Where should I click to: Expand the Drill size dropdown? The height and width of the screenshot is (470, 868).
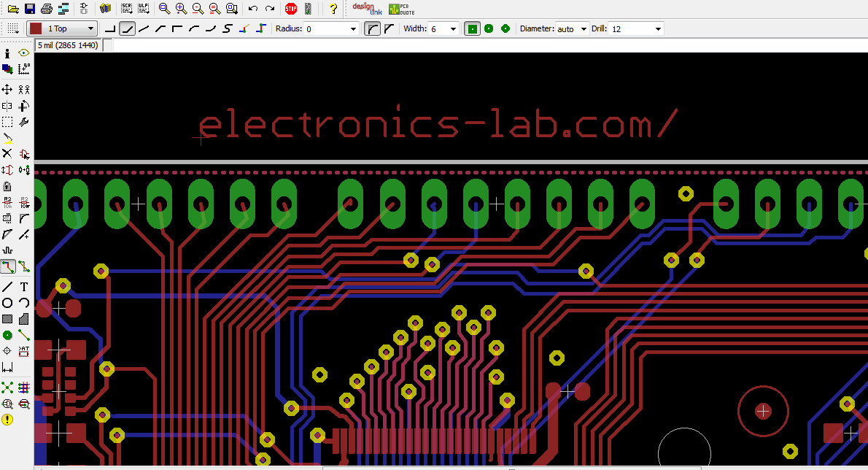(657, 28)
